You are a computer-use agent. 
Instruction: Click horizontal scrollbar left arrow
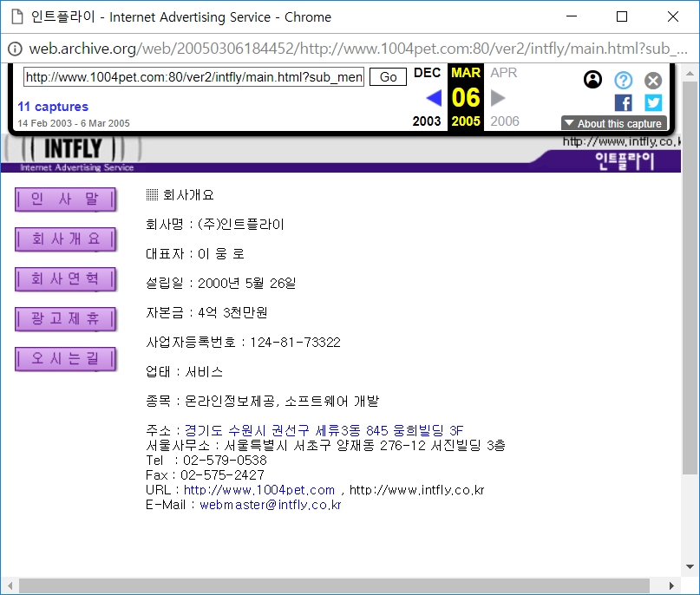(10, 585)
